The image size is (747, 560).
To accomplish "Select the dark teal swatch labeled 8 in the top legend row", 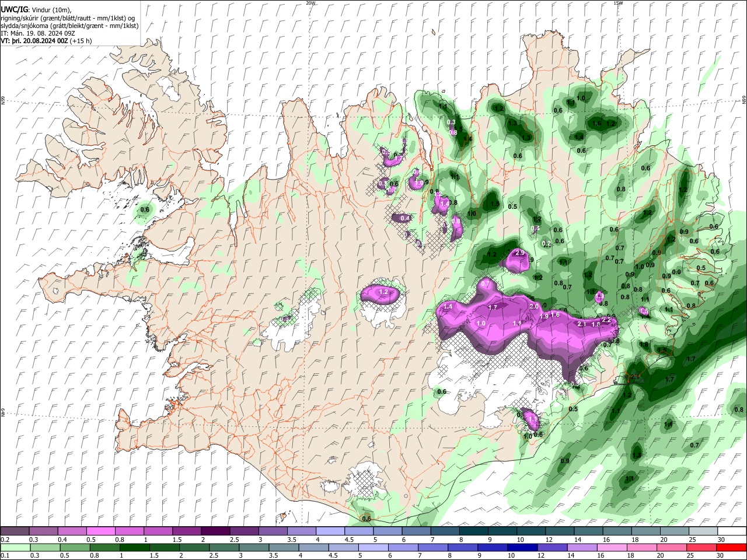I will [473, 531].
